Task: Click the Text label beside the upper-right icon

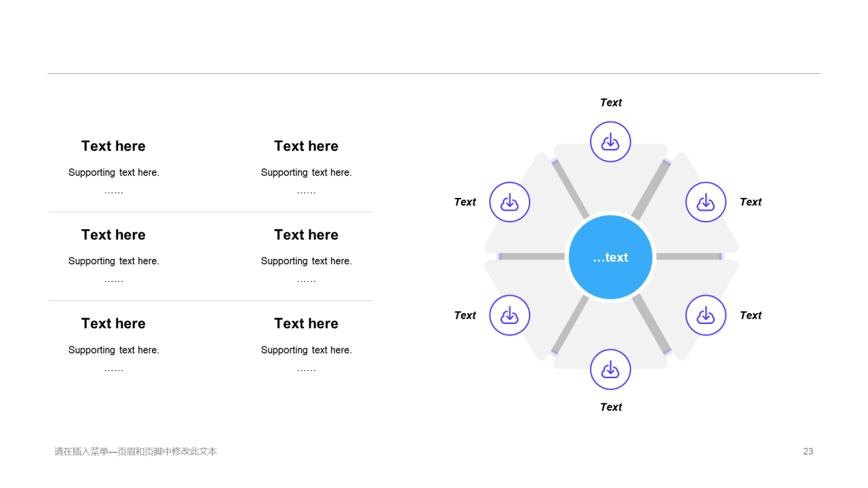Action: click(751, 202)
